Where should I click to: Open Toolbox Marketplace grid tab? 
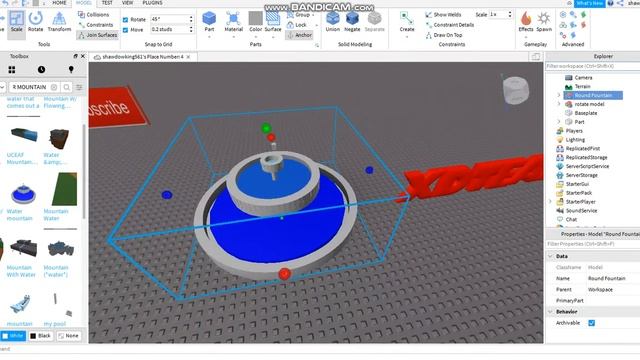(11, 70)
